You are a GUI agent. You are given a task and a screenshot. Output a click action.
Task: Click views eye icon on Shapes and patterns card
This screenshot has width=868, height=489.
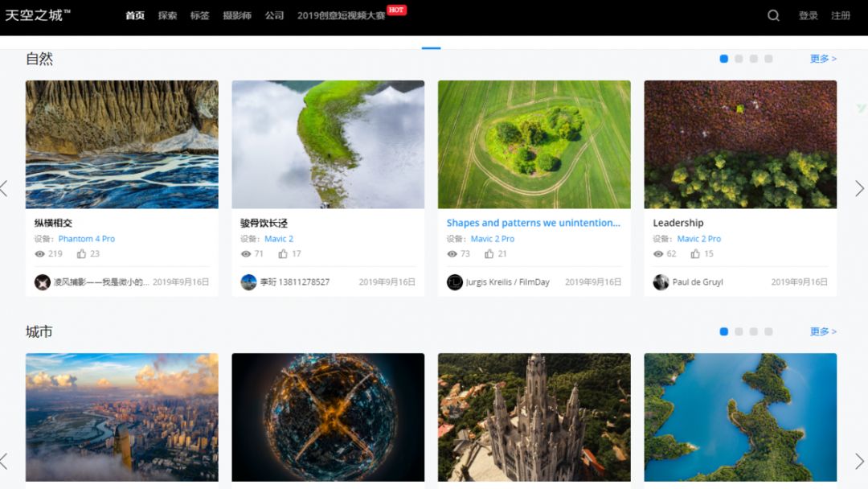click(452, 254)
